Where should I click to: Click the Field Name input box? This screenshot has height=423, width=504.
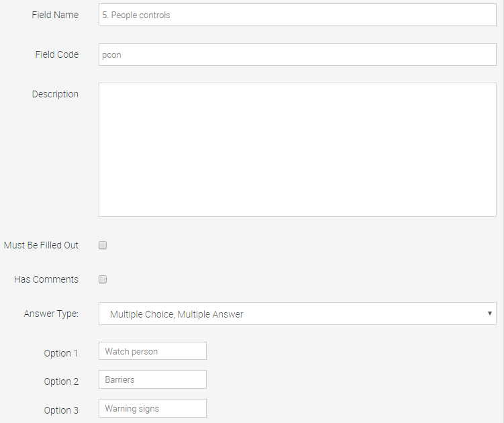297,15
